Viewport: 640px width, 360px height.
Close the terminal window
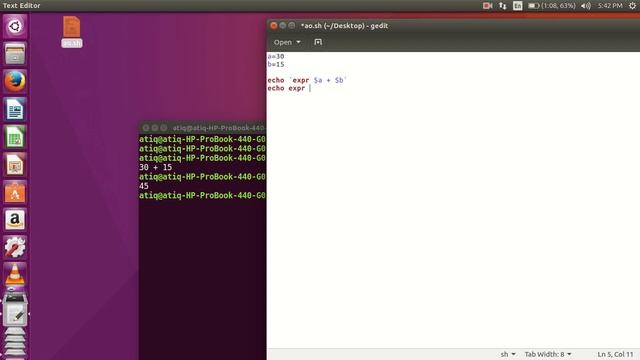[x=146, y=128]
